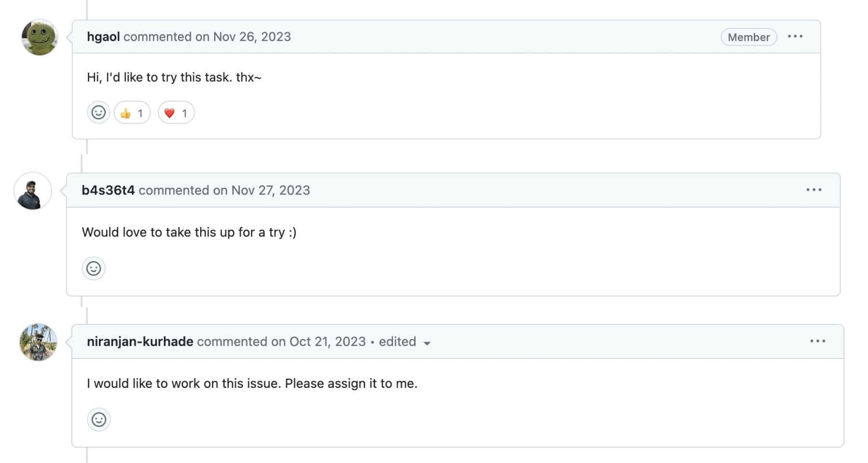Open the smiley reaction icon on b4s36t4's comment
The height and width of the screenshot is (463, 868).
pos(94,268)
